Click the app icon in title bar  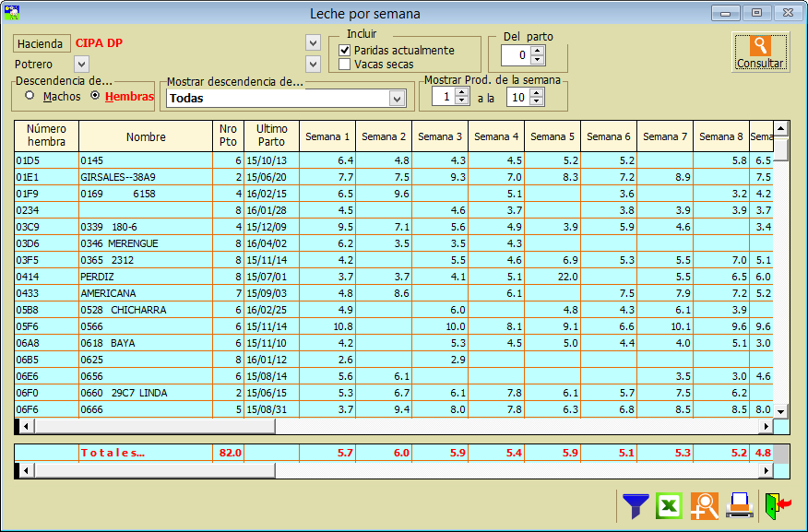coord(12,13)
